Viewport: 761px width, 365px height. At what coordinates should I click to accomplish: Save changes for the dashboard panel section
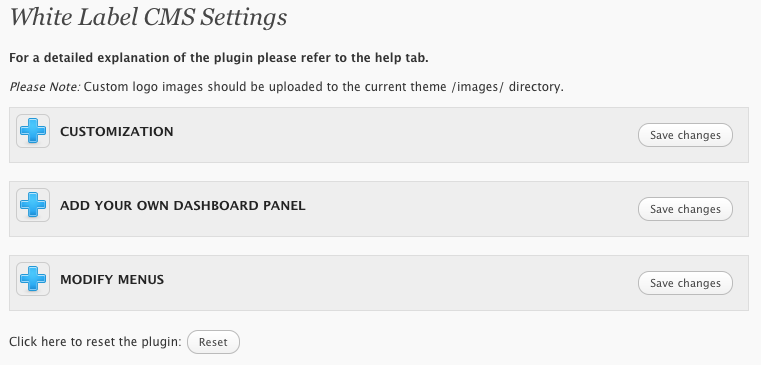[685, 209]
